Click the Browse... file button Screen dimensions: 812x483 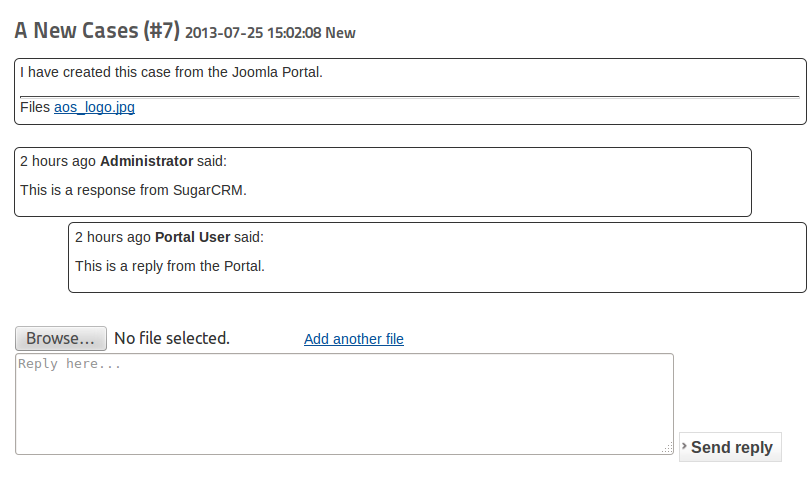pyautogui.click(x=61, y=338)
